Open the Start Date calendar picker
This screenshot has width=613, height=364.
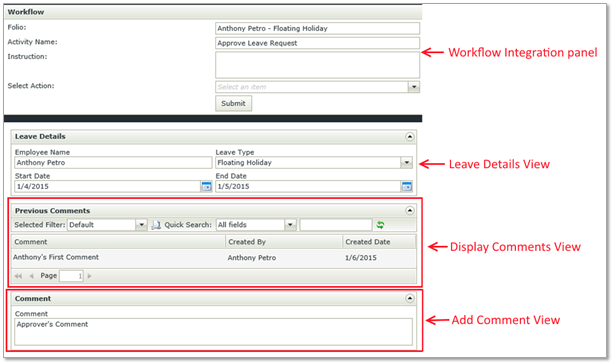pyautogui.click(x=206, y=186)
